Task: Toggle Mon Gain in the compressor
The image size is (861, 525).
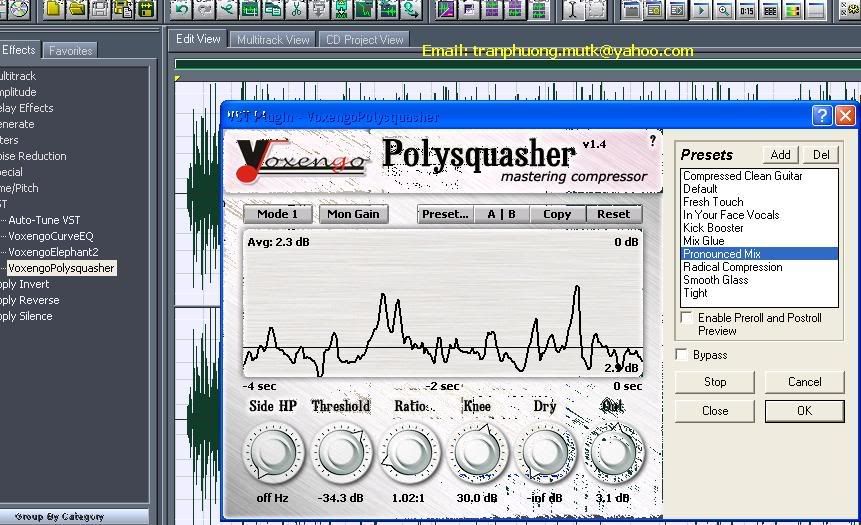Action: (354, 214)
